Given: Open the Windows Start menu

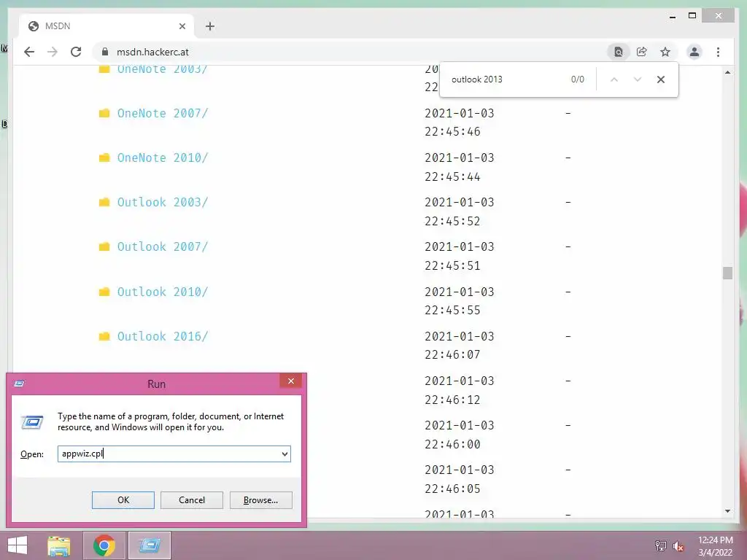Looking at the screenshot, I should (x=18, y=545).
